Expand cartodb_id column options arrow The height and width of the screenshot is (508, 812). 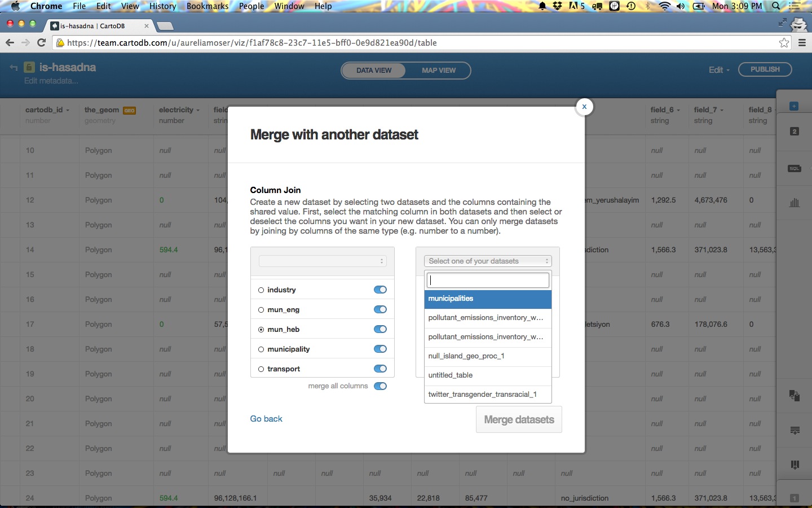point(68,111)
